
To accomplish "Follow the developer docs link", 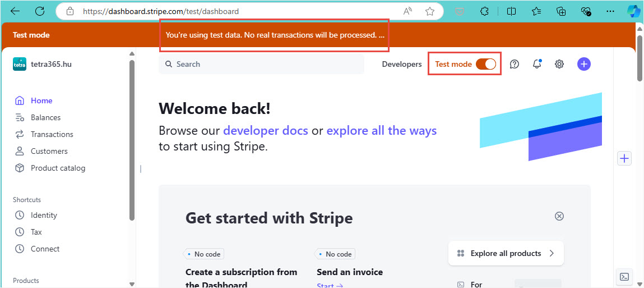I will (x=265, y=131).
